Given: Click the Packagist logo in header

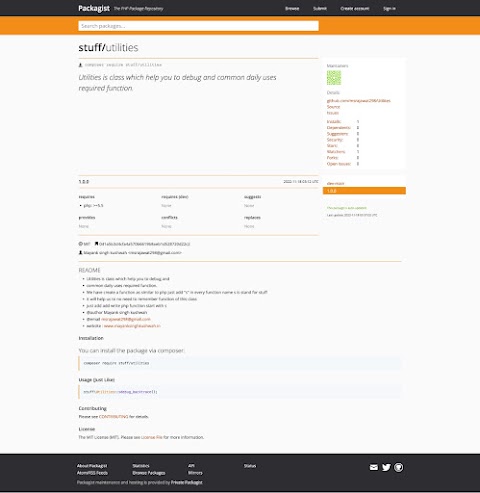Looking at the screenshot, I should tap(94, 8).
